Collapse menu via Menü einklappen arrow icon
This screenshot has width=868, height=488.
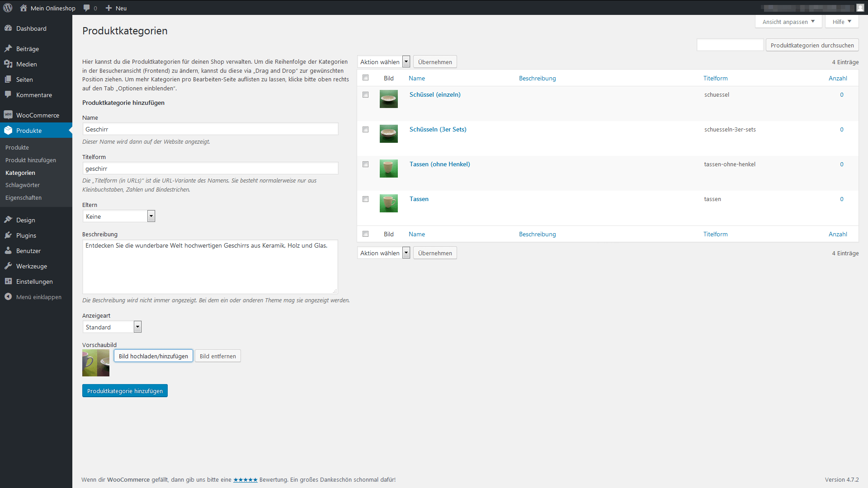pyautogui.click(x=8, y=296)
